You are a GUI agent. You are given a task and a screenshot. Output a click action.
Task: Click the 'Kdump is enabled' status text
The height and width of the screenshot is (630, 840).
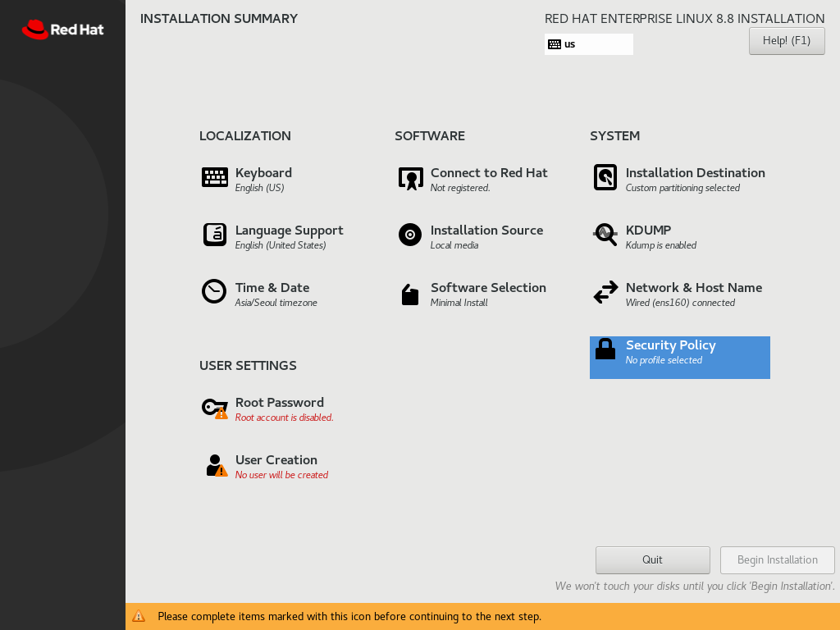pyautogui.click(x=661, y=245)
